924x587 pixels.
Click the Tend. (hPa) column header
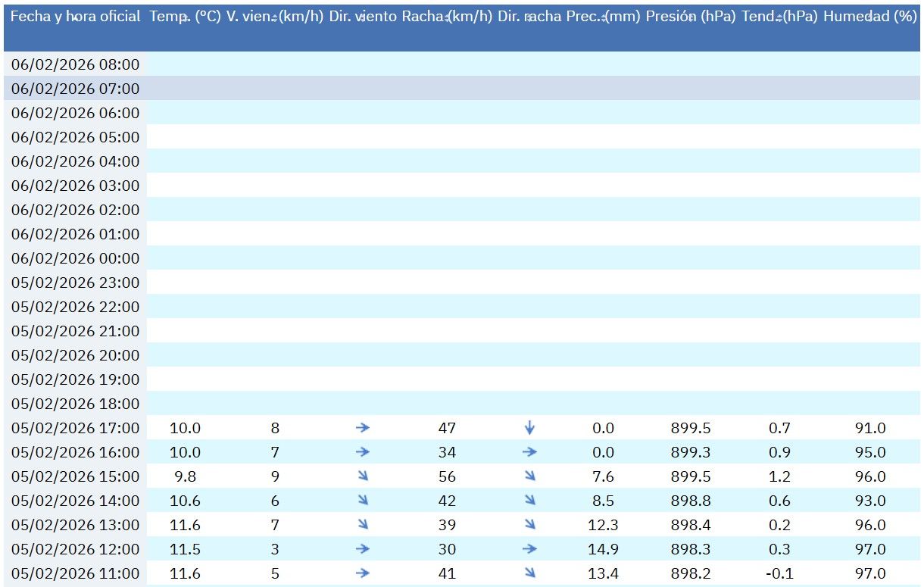point(779,17)
